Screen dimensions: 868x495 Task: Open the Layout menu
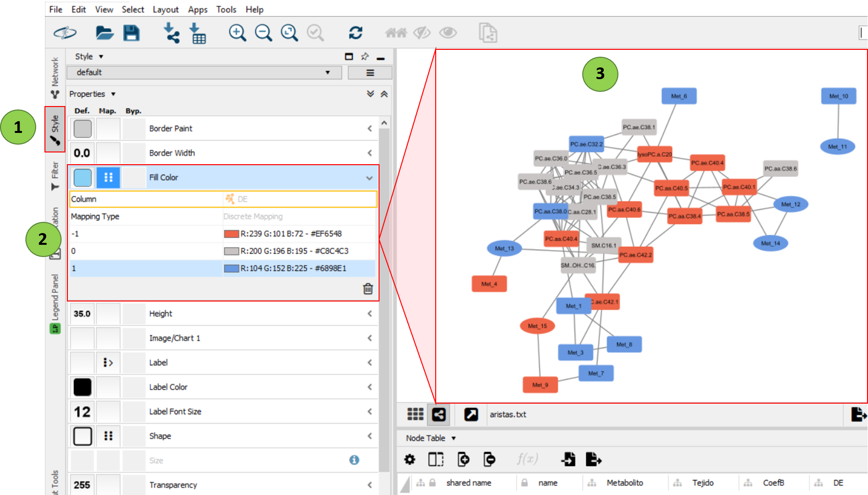pyautogui.click(x=166, y=9)
